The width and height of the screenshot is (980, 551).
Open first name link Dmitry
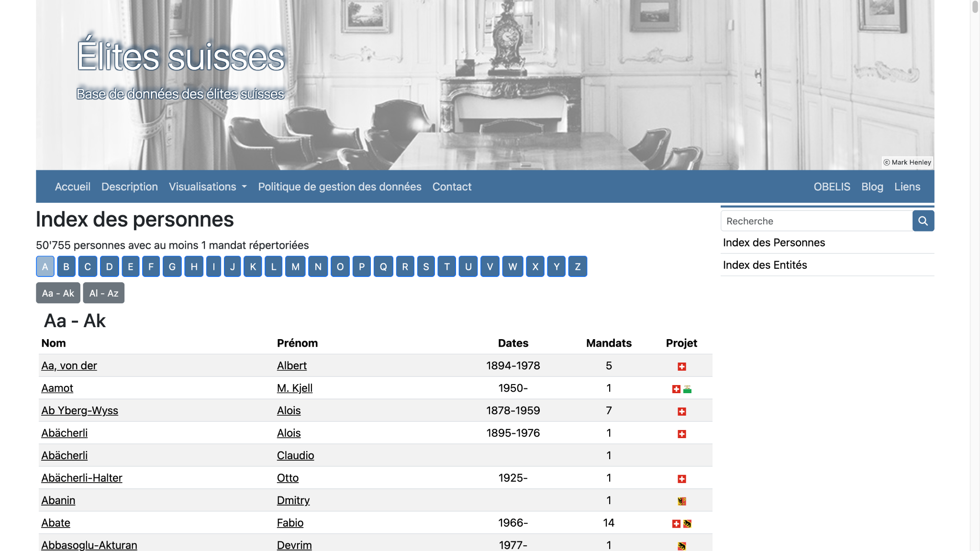coord(293,500)
